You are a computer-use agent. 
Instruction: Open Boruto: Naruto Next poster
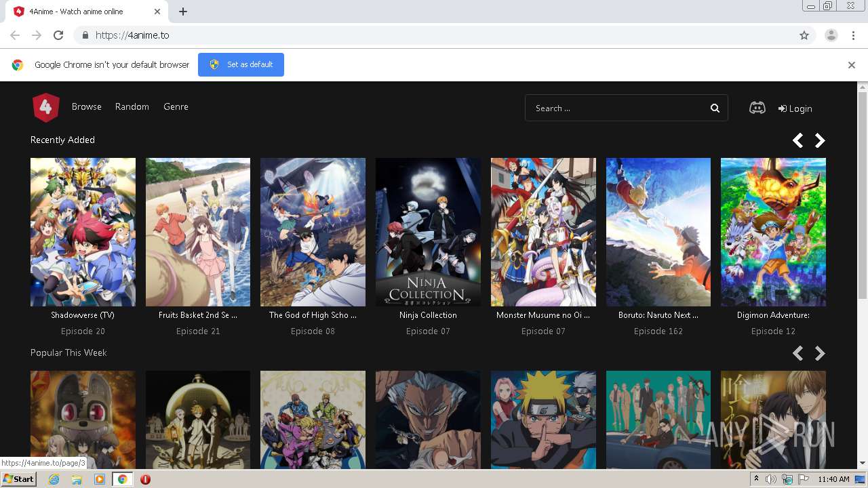658,232
